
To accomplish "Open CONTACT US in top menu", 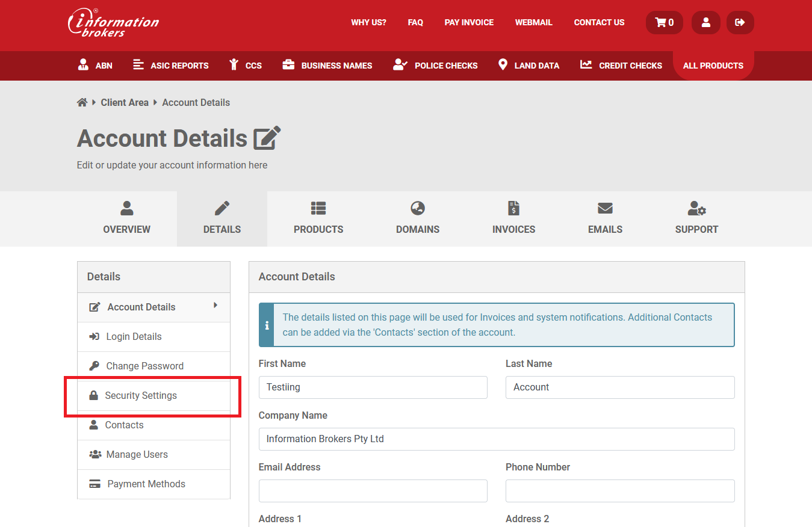I will [x=600, y=22].
